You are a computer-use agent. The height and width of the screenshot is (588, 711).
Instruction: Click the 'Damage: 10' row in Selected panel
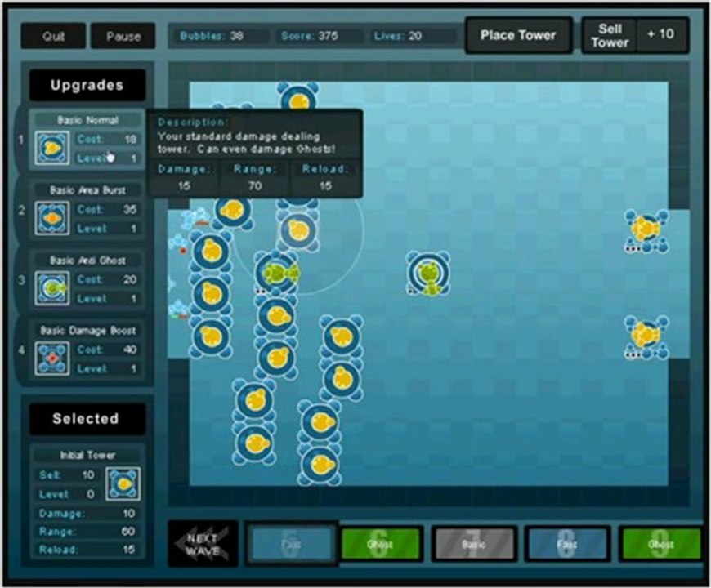[87, 513]
